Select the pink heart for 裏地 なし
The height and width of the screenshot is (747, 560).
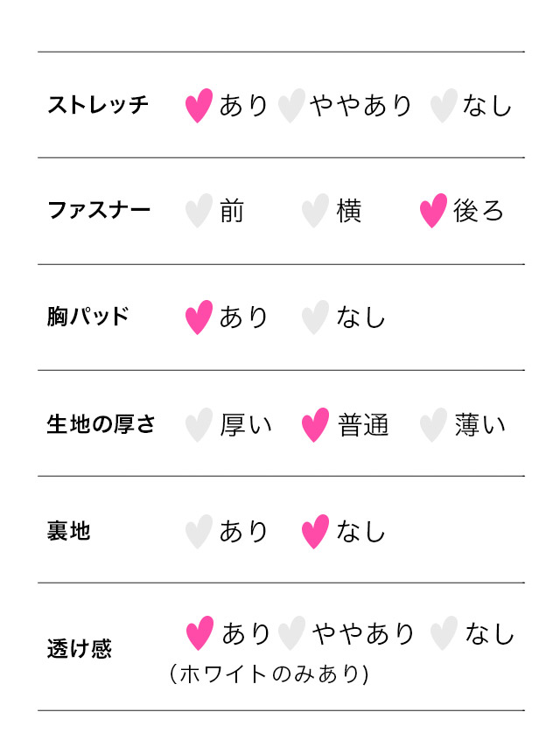315,531
